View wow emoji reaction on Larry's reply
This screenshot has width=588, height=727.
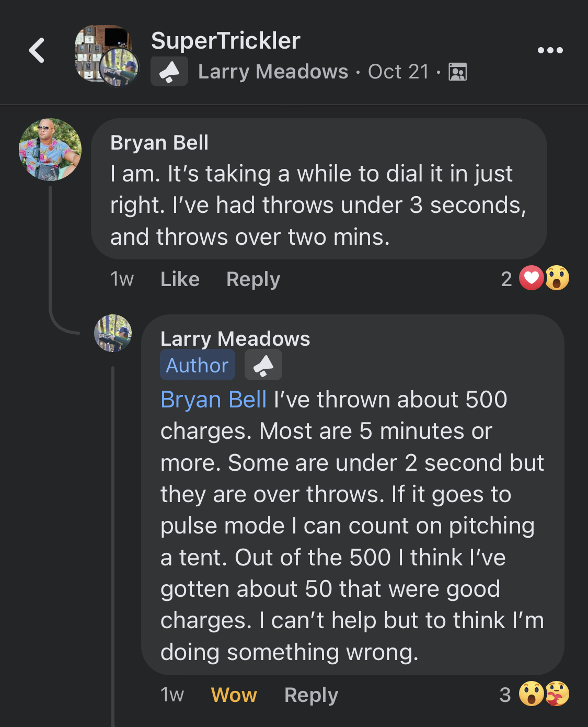tap(532, 694)
